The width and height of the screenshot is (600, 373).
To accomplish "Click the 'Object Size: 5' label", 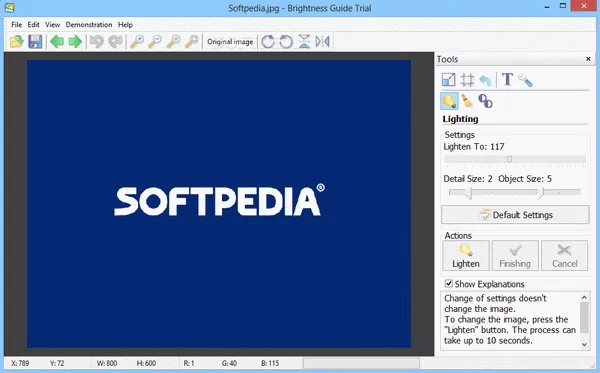I will coord(525,179).
